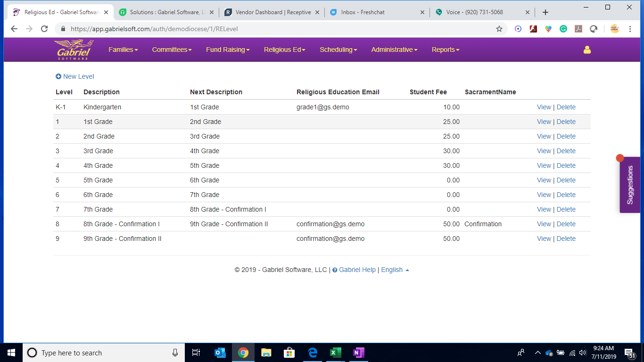Go back with browser back arrow
This screenshot has height=362, width=644.
click(x=14, y=29)
